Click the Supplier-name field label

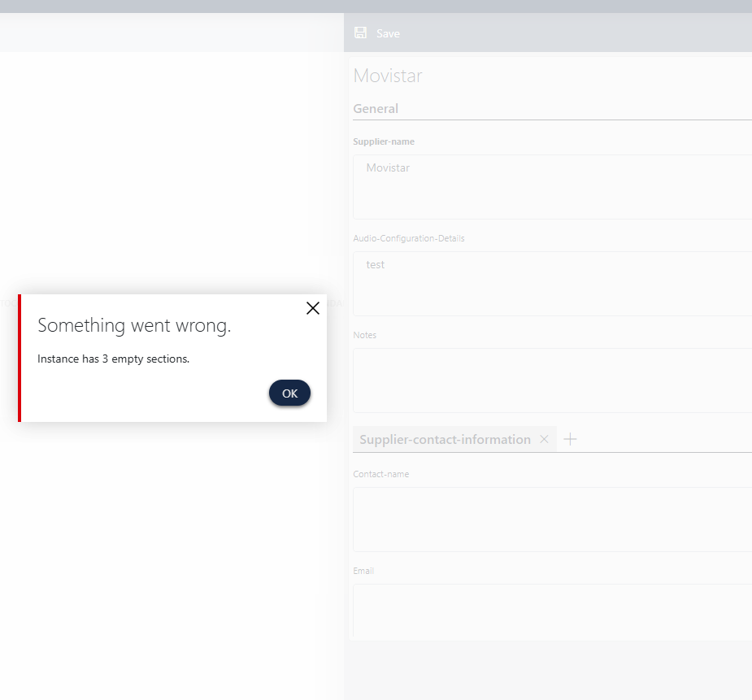(x=384, y=141)
